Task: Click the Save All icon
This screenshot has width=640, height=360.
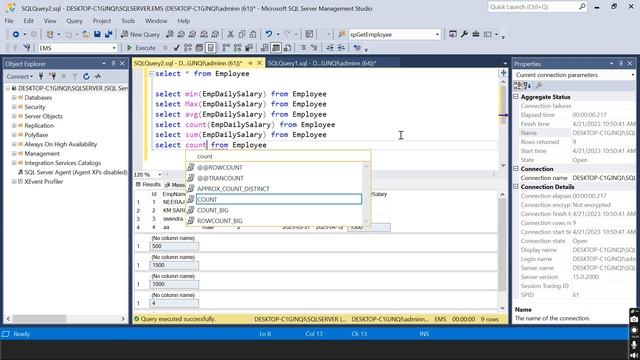Action: [108, 34]
